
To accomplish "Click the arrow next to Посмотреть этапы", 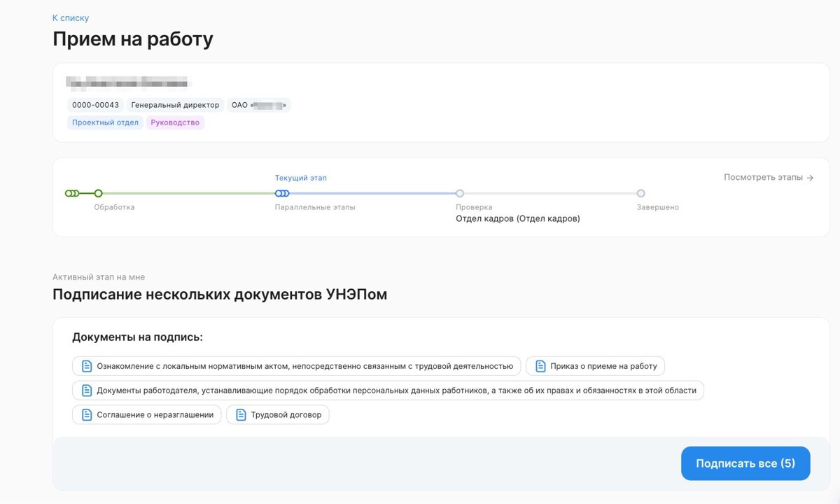I will [810, 178].
